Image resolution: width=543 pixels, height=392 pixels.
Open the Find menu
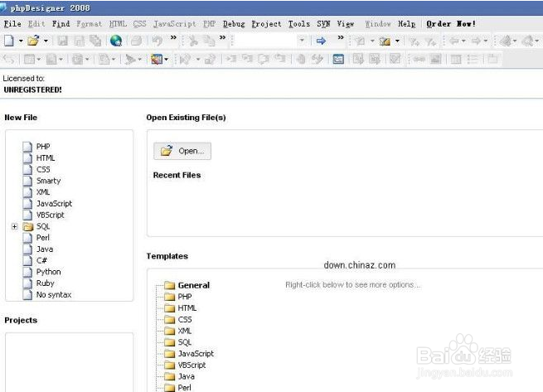[61, 24]
